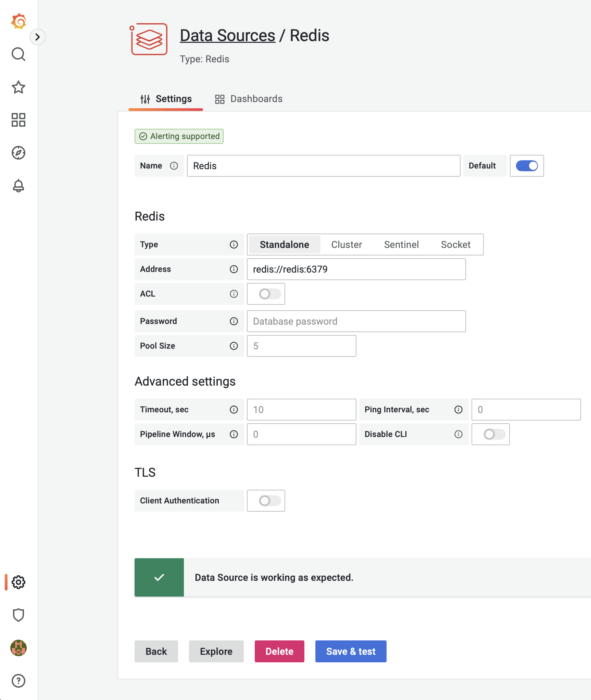Follow the Data Sources breadcrumb link

227,36
